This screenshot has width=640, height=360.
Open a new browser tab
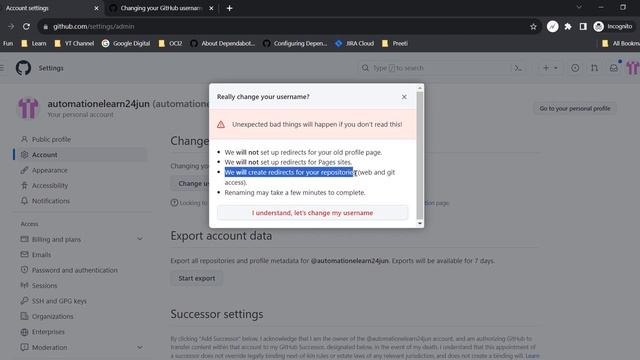pos(229,8)
